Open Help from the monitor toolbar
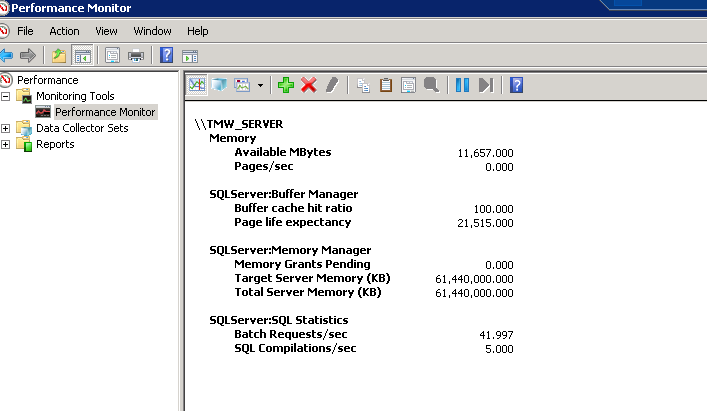Image resolution: width=707 pixels, height=411 pixels. 517,85
